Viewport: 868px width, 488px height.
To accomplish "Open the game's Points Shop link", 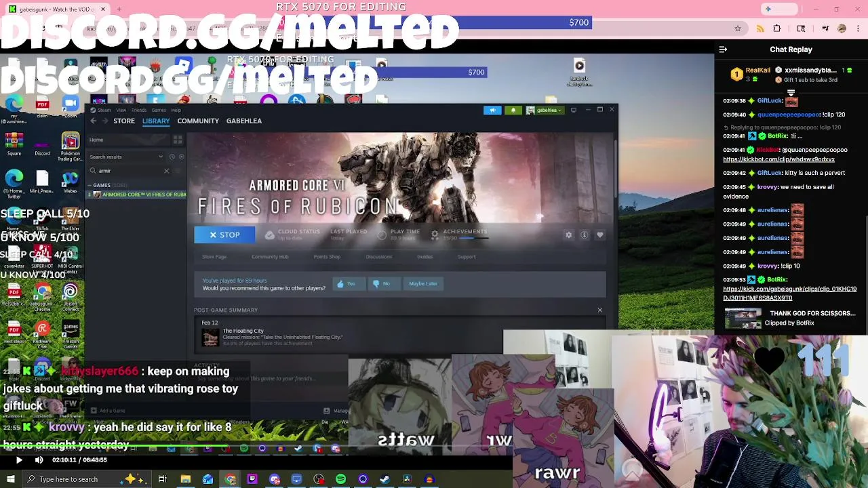I will coord(327,257).
